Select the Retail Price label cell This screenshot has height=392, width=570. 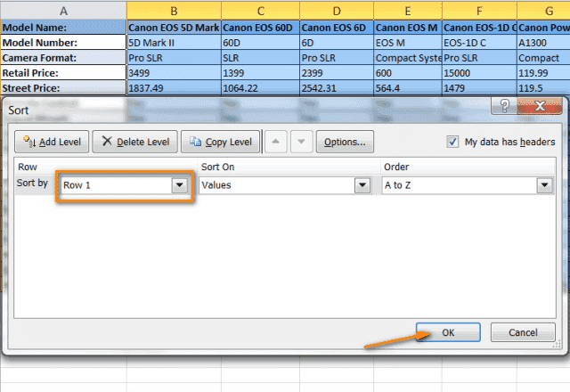click(63, 72)
